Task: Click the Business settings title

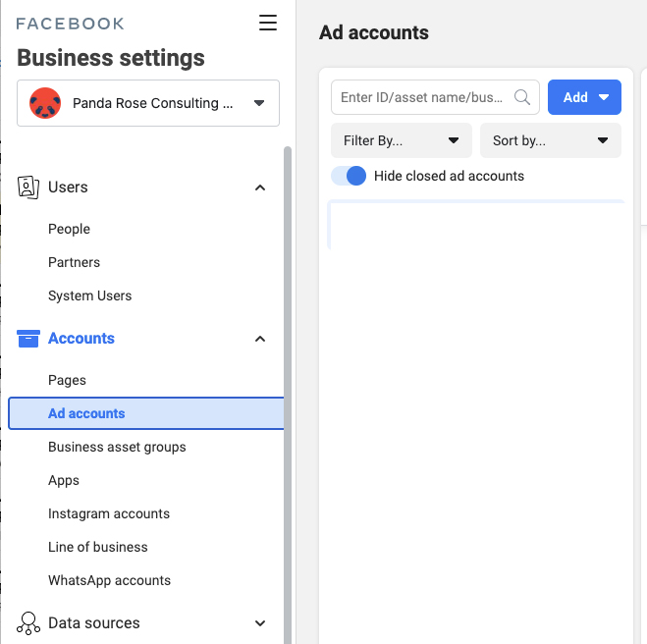Action: [111, 58]
